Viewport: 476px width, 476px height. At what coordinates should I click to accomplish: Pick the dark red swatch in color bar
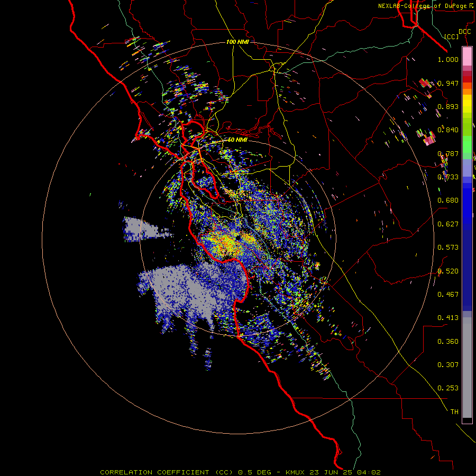467,79
